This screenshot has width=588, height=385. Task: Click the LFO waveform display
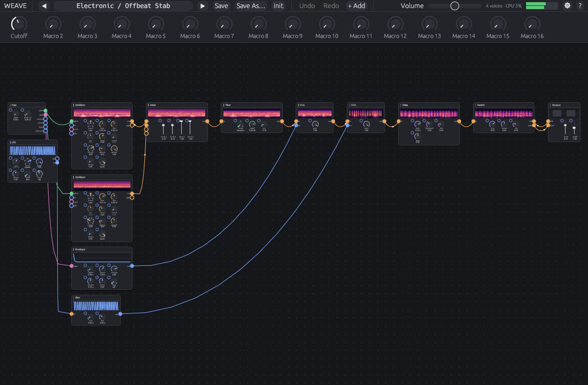pyautogui.click(x=33, y=151)
